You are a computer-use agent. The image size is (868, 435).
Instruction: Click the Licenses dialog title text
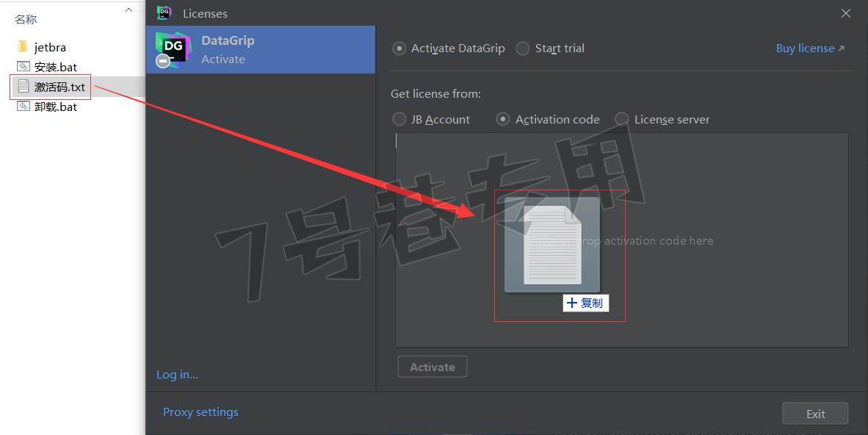click(205, 13)
